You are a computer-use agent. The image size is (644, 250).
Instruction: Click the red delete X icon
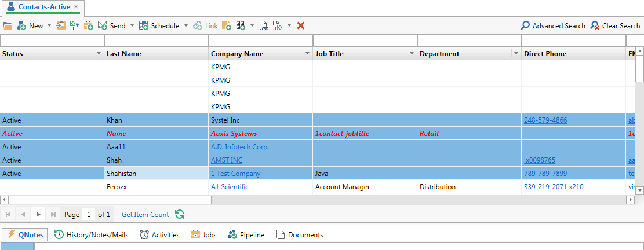pos(301,26)
